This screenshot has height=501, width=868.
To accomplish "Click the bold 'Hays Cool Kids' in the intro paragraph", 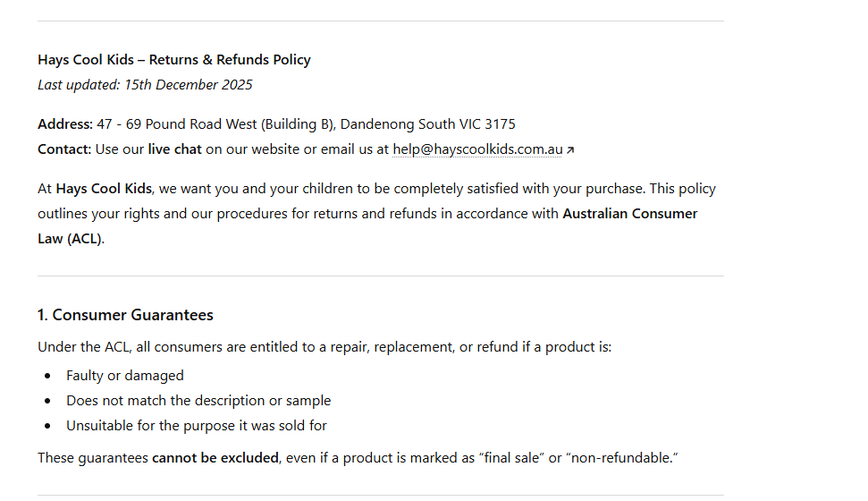I will [104, 189].
